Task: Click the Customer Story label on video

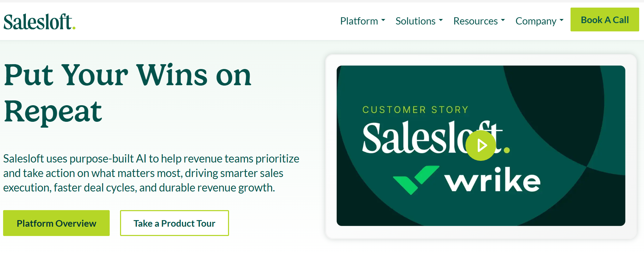Action: (415, 110)
